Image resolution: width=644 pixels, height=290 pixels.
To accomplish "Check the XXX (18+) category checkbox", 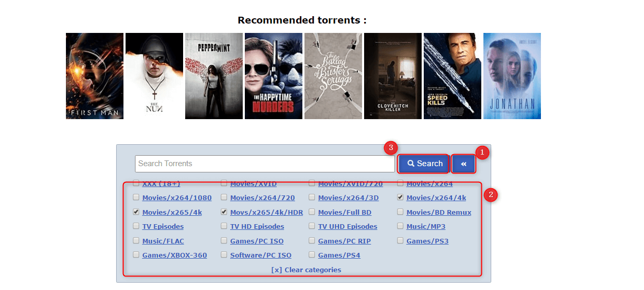I will point(136,183).
